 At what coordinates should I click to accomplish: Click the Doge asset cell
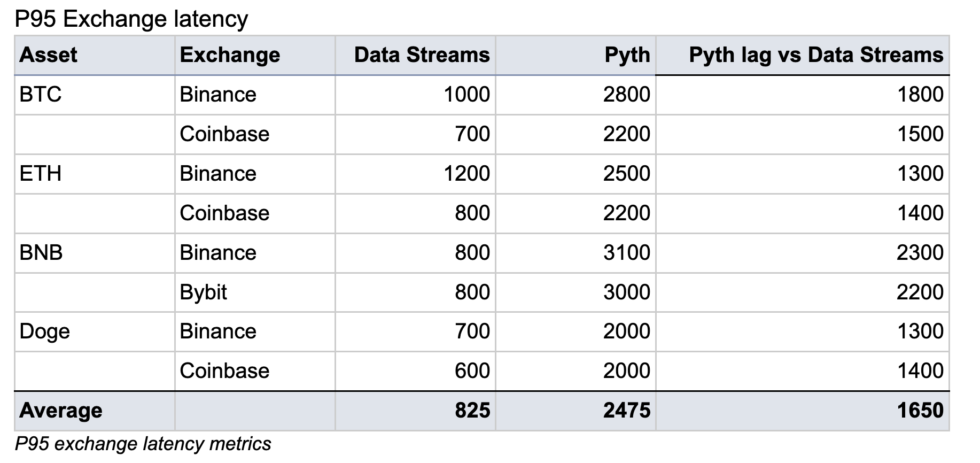pyautogui.click(x=44, y=331)
